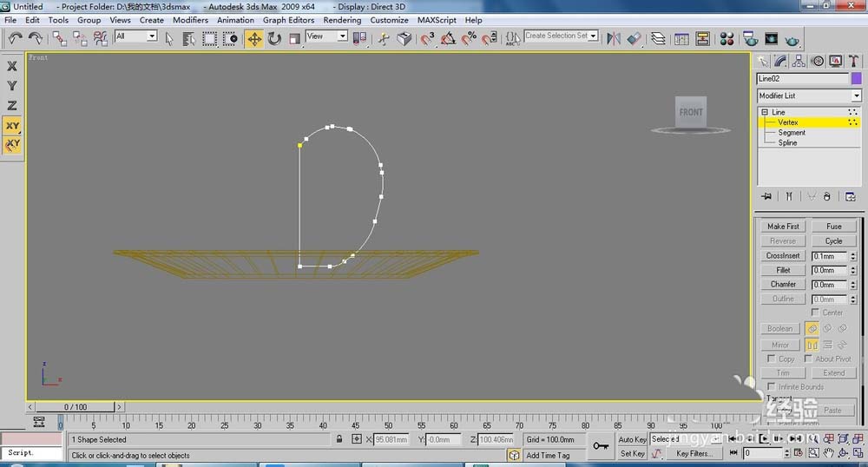Click the Fuse button
Image resolution: width=868 pixels, height=467 pixels.
833,227
